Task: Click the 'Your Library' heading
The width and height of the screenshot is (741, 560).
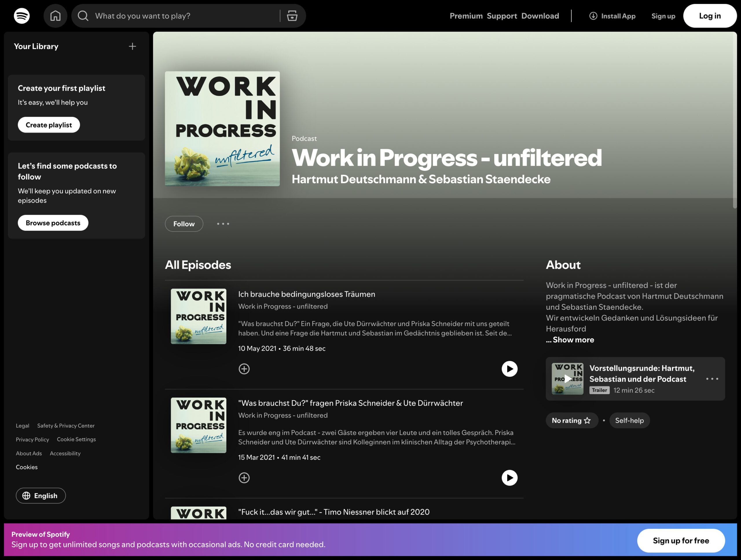Action: click(36, 46)
